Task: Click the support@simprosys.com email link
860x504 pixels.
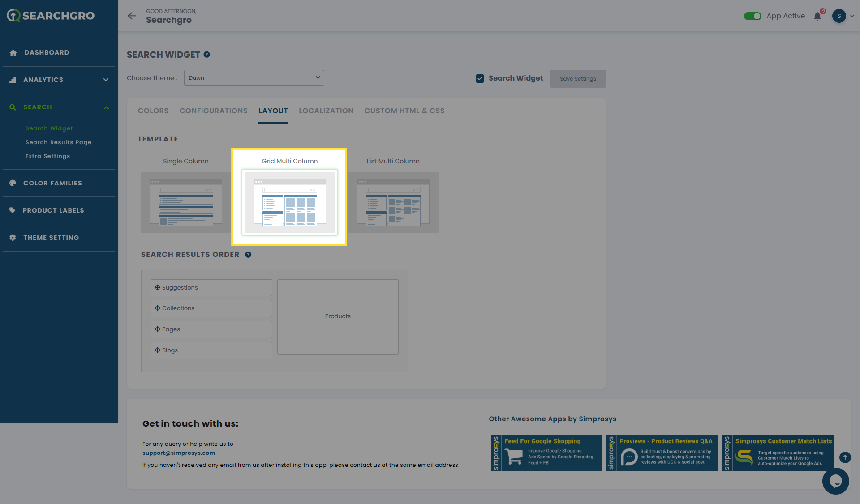Action: coord(179,453)
